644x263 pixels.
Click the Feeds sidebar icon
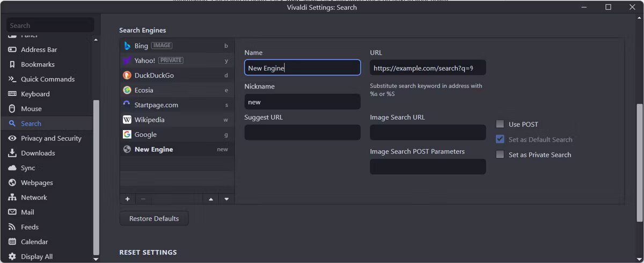coord(12,227)
